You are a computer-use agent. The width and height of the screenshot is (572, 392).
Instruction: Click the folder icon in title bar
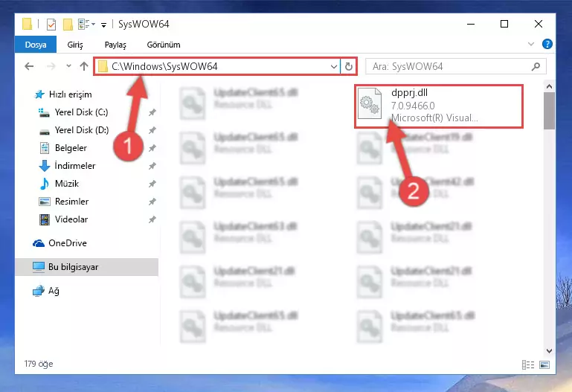27,24
